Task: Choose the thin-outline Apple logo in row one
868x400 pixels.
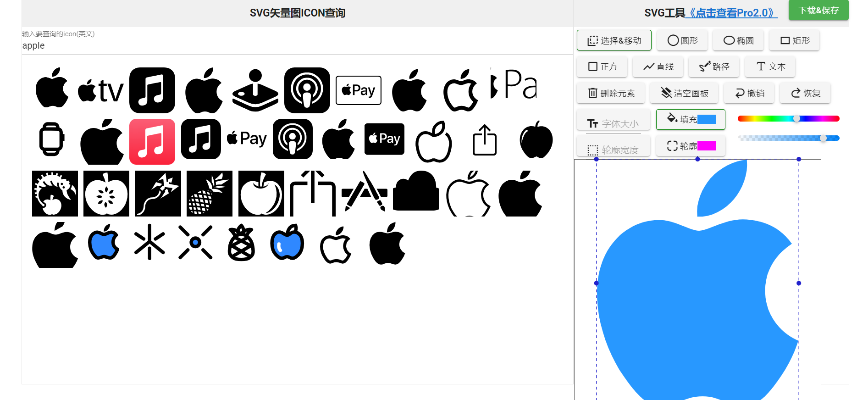Action: pos(461,90)
